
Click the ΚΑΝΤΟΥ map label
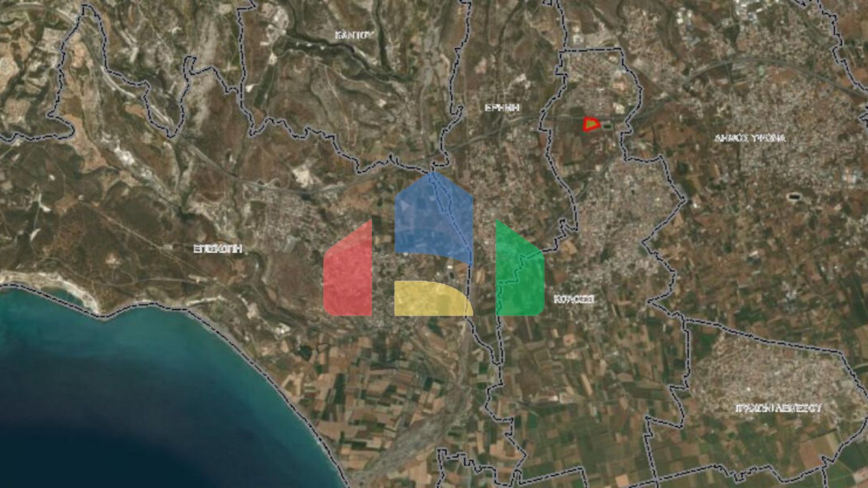355,35
